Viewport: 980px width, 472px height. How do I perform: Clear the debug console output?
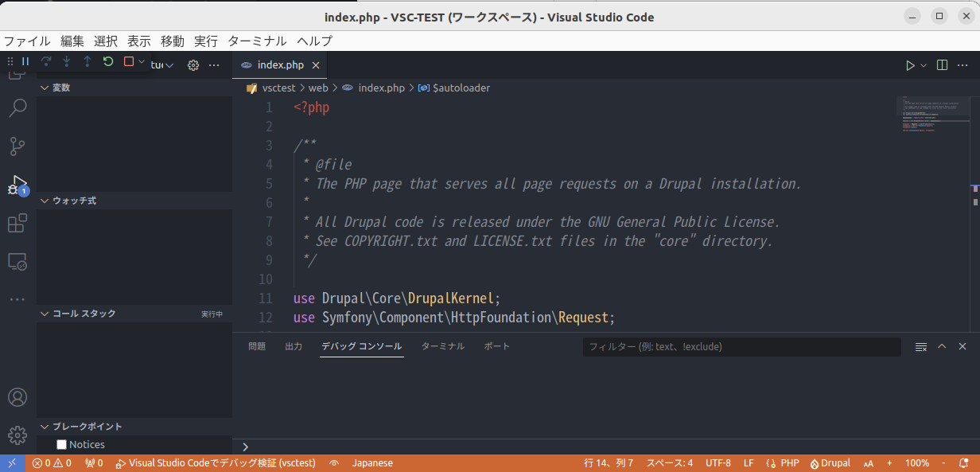921,347
